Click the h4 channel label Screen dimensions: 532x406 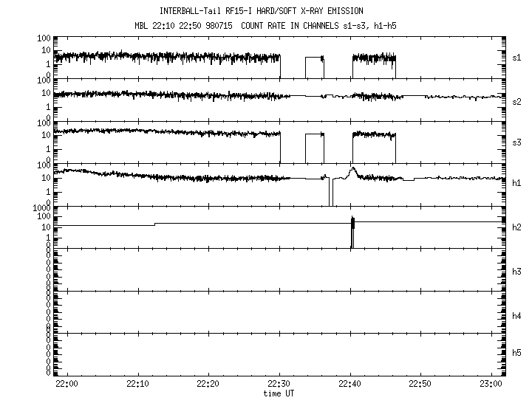click(517, 316)
